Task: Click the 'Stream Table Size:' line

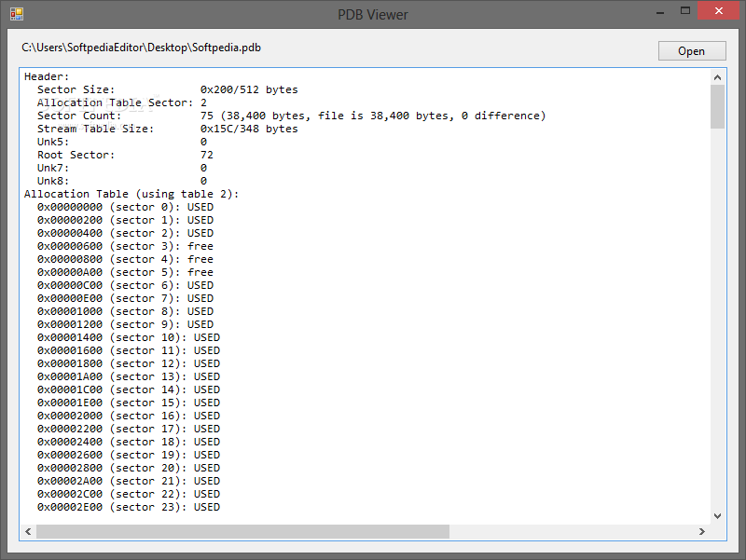Action: [168, 129]
